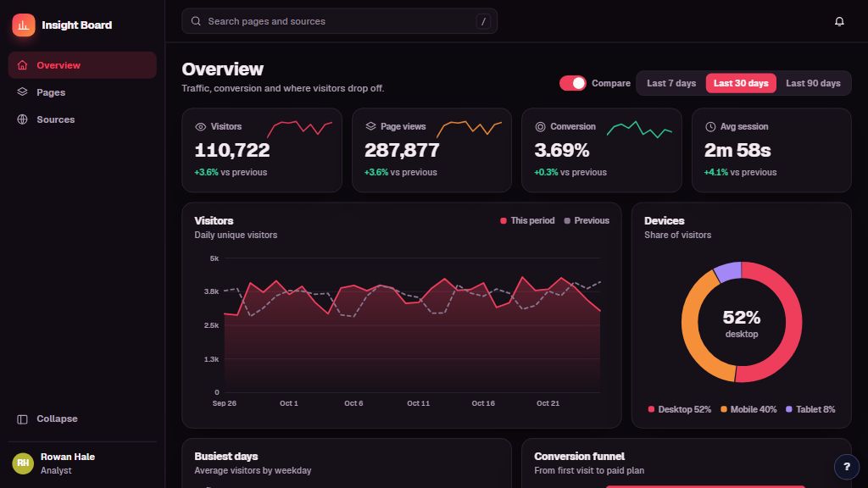This screenshot has height=488, width=868.
Task: Open the Pages menu item
Action: (82, 91)
